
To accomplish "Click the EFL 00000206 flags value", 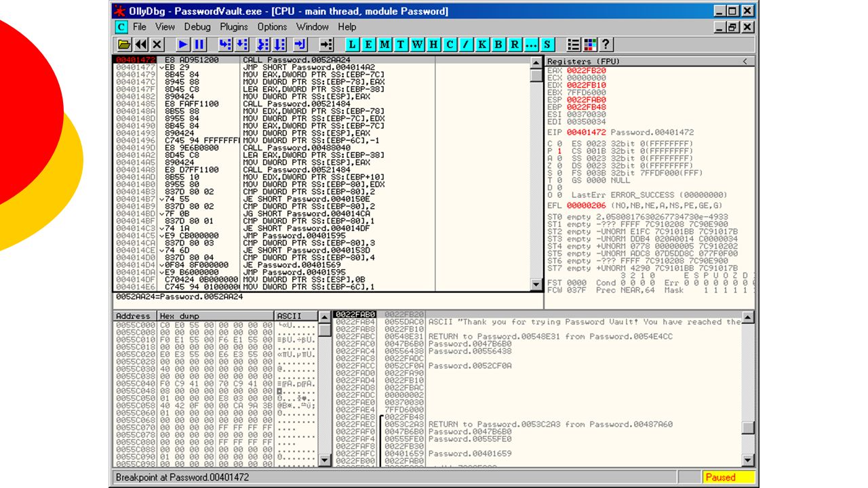I will pos(587,205).
